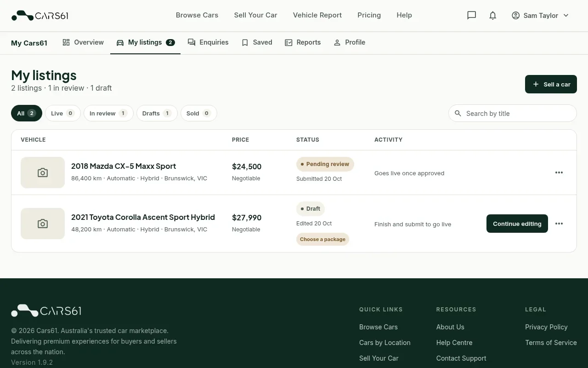
Task: Click Continue editing for the Corolla draft
Action: (x=517, y=224)
